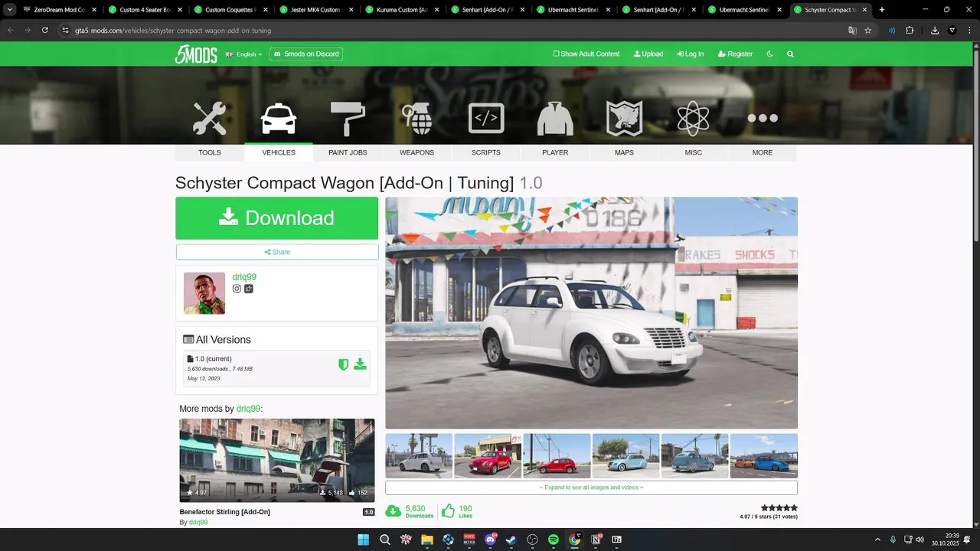The height and width of the screenshot is (551, 980).
Task: Open Steam from the taskbar
Action: click(x=511, y=540)
